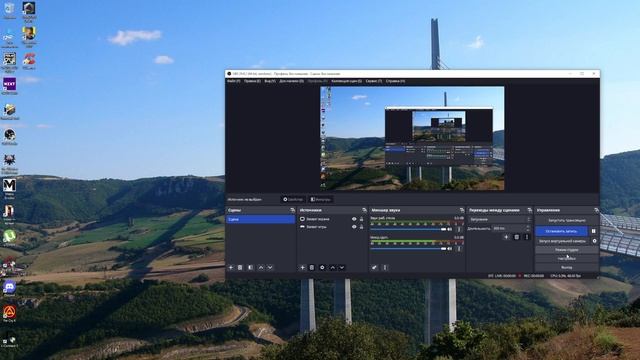Select the purple NEXT desktop icon
The image size is (640, 360).
click(x=9, y=85)
